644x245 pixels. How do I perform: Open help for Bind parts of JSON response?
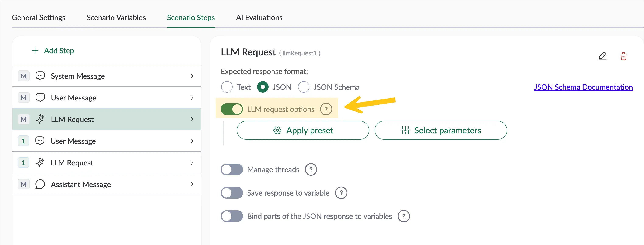(403, 216)
